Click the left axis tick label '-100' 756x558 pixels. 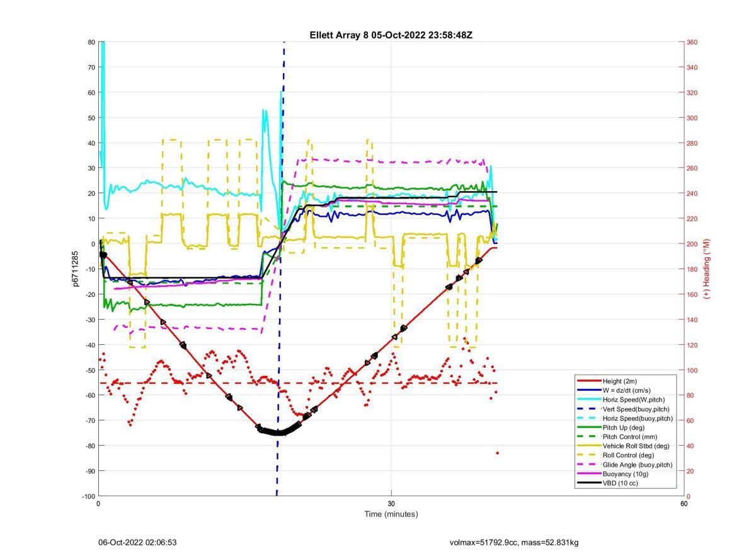(x=88, y=496)
